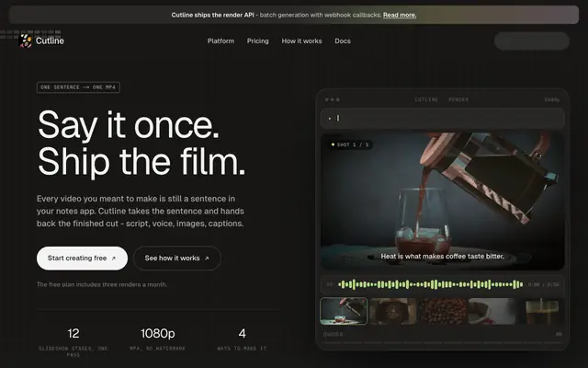Click 'The free plan includes three renders a month.'
Image resolution: width=588 pixels, height=368 pixels.
click(x=102, y=284)
